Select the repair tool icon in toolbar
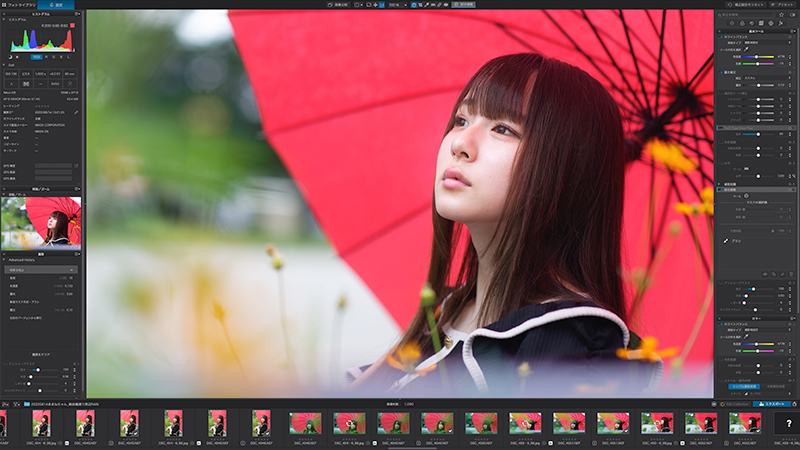This screenshot has height=450, width=800. click(x=439, y=5)
